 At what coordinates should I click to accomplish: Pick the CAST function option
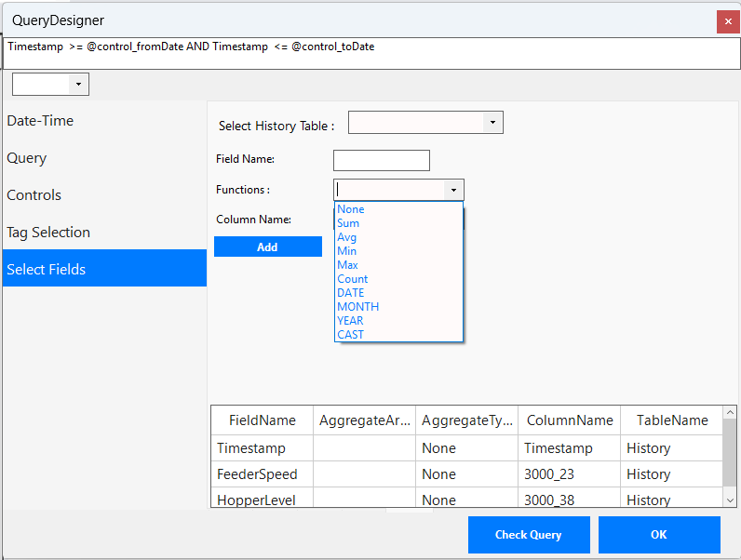351,335
